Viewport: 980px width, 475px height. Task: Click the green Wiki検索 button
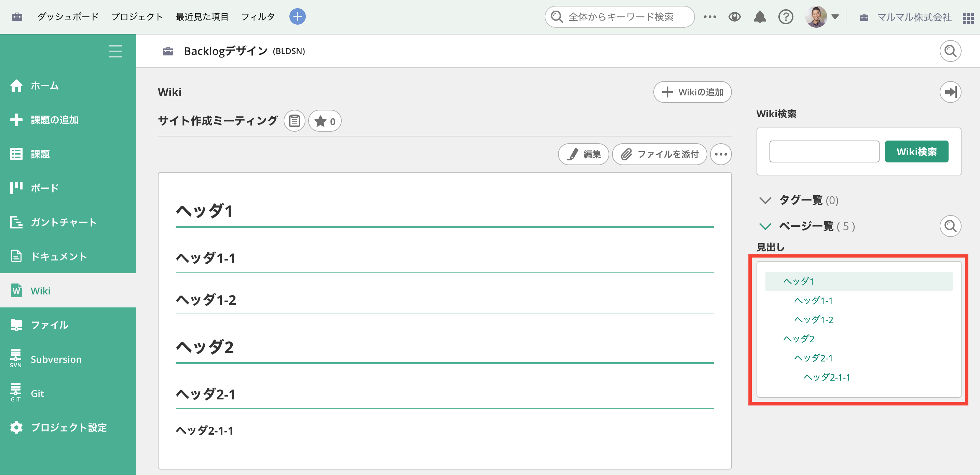pos(916,151)
